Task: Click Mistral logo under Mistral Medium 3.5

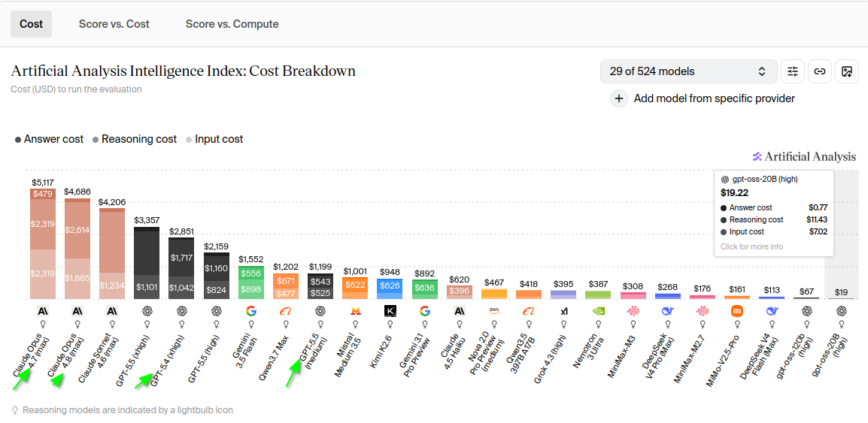Action: pos(355,311)
